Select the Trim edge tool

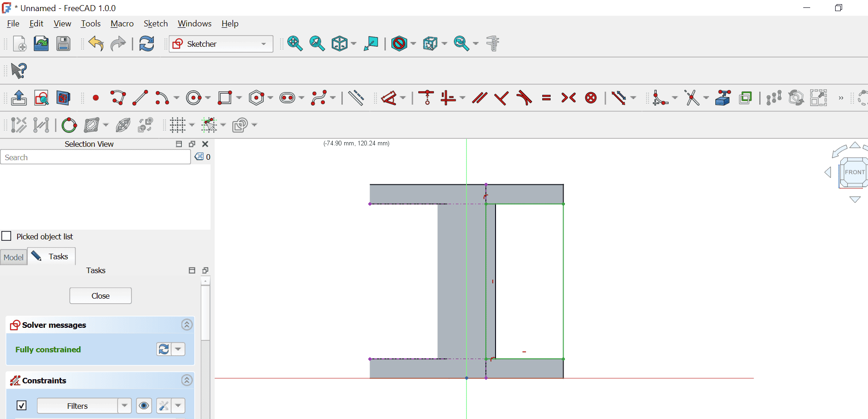[692, 98]
